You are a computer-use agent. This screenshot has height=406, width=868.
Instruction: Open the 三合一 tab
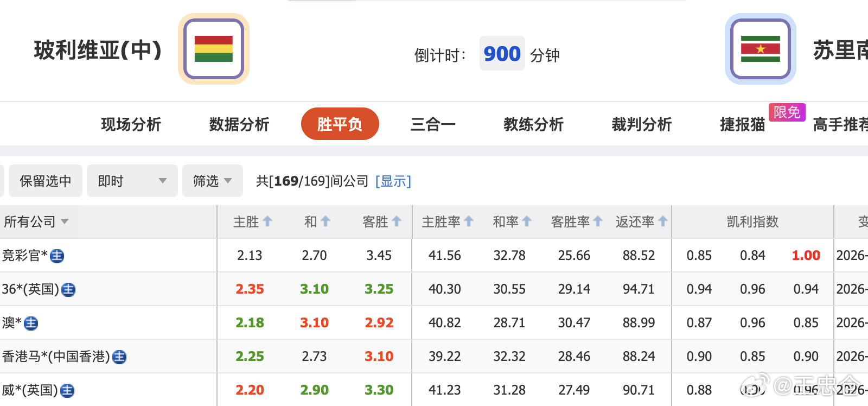[x=433, y=124]
